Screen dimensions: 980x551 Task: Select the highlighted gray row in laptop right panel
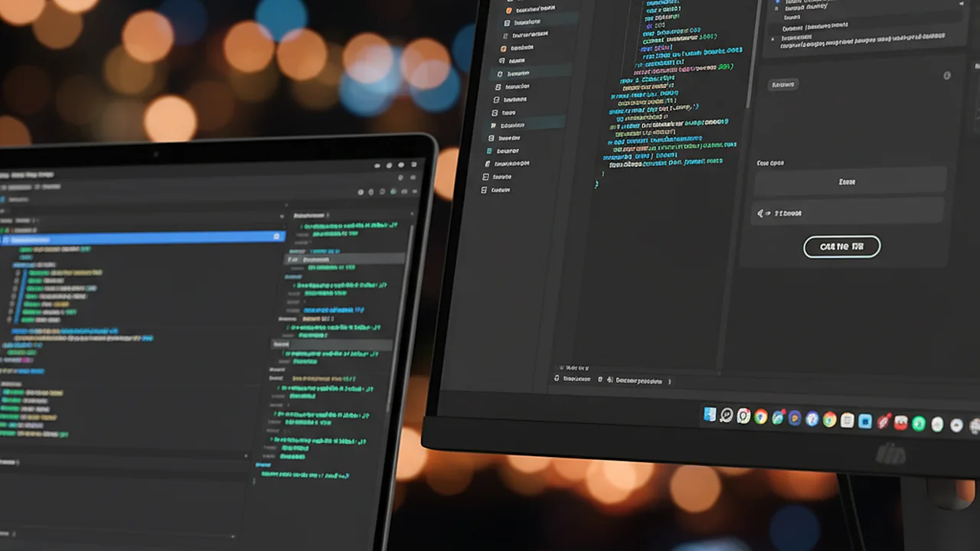click(344, 259)
